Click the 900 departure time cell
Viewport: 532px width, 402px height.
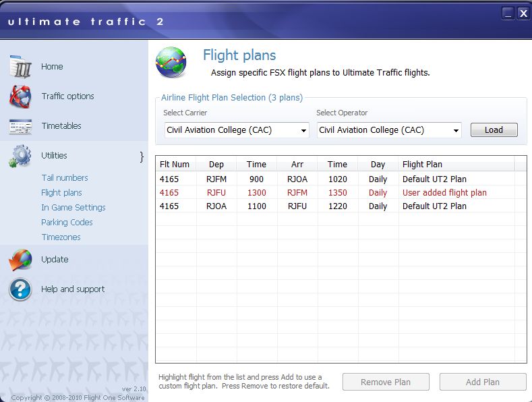[256, 179]
